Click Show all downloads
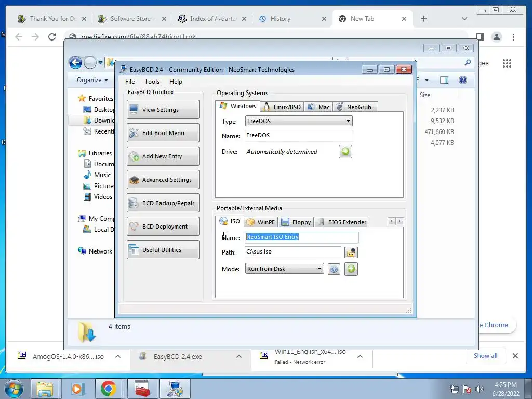The height and width of the screenshot is (399, 532). tap(486, 356)
